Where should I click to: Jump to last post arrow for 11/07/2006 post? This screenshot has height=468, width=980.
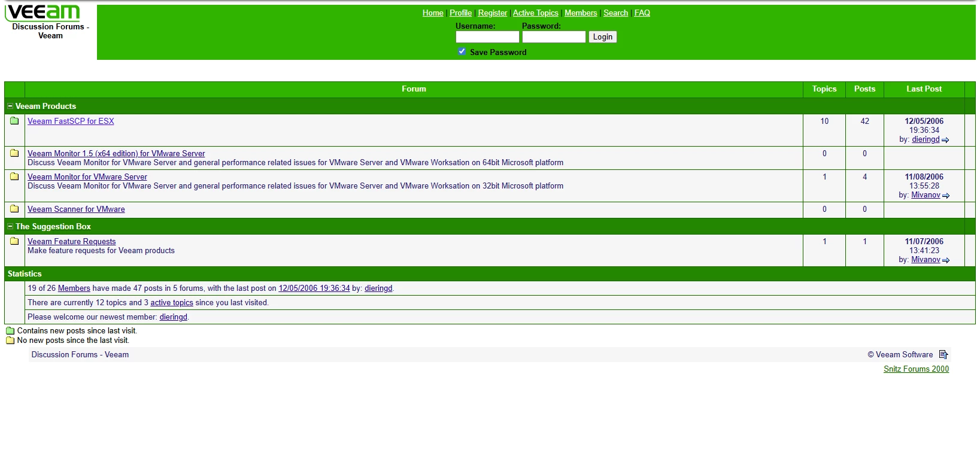coord(946,260)
